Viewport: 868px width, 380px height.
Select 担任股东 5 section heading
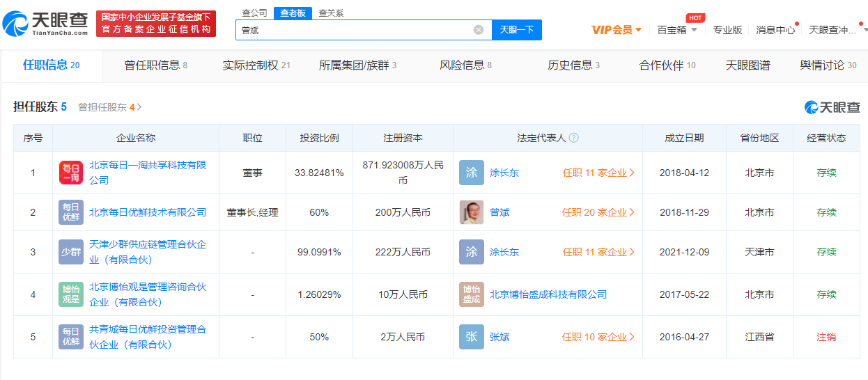(40, 107)
